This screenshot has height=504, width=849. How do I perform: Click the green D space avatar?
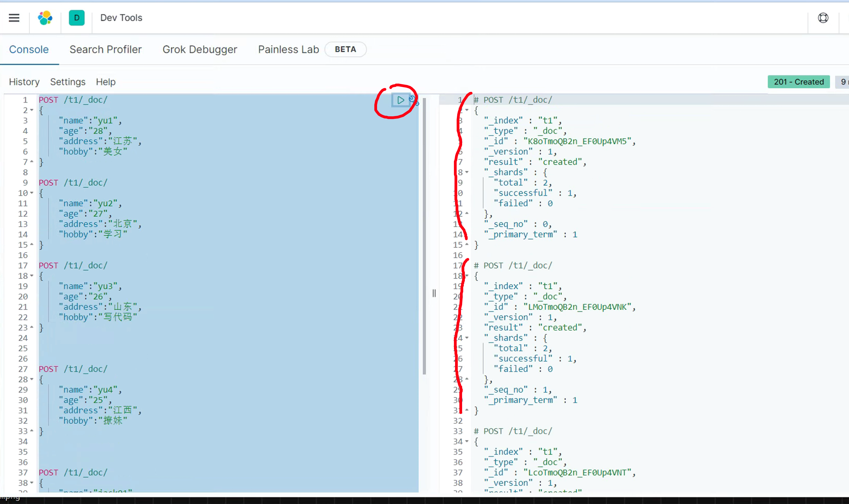[x=76, y=18]
